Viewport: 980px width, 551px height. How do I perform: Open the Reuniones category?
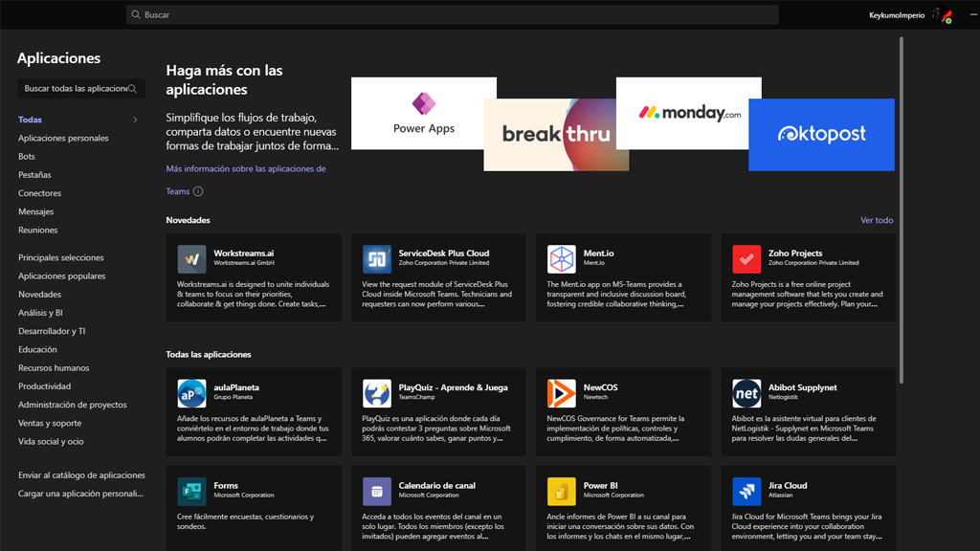click(x=37, y=230)
